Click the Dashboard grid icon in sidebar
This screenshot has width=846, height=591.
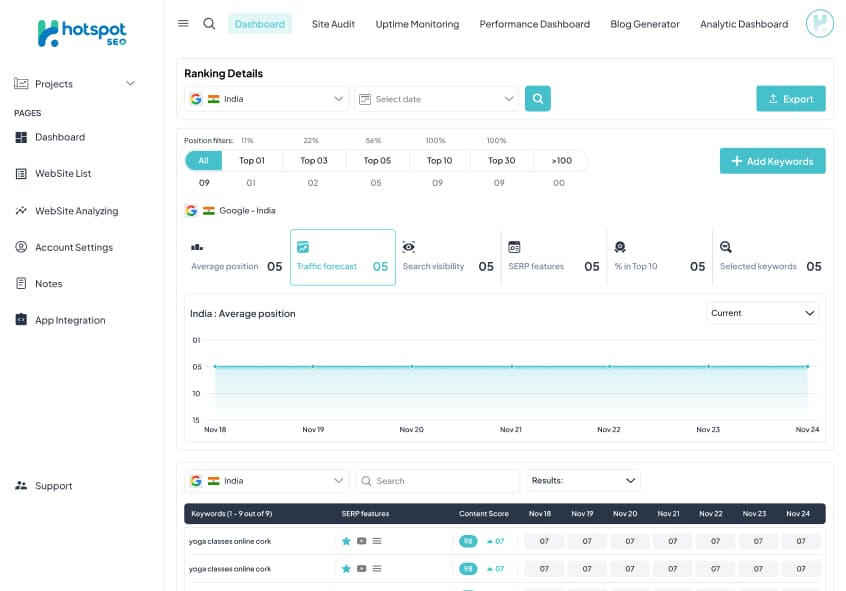tap(21, 137)
